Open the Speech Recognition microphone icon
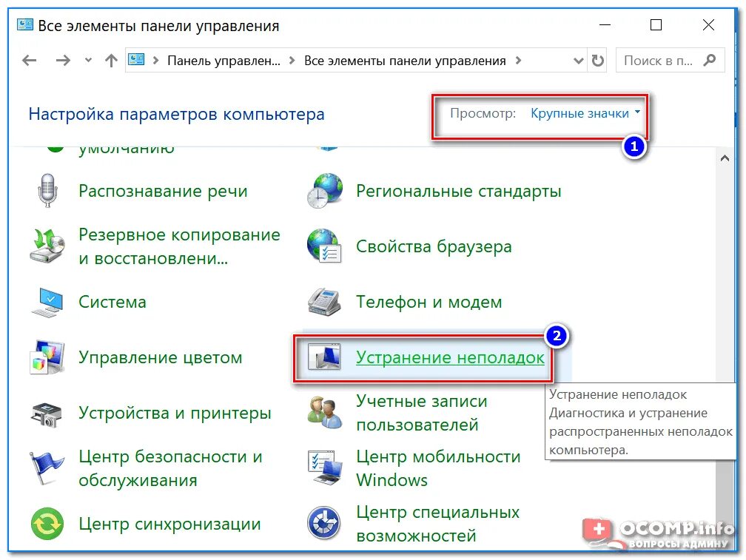This screenshot has height=560, width=746. (47, 191)
